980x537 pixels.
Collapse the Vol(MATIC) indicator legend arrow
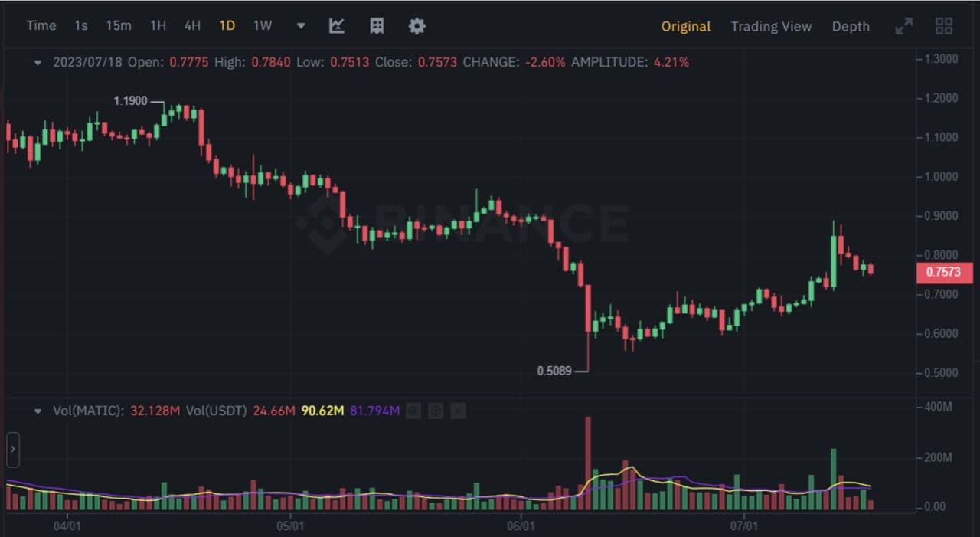click(x=38, y=411)
